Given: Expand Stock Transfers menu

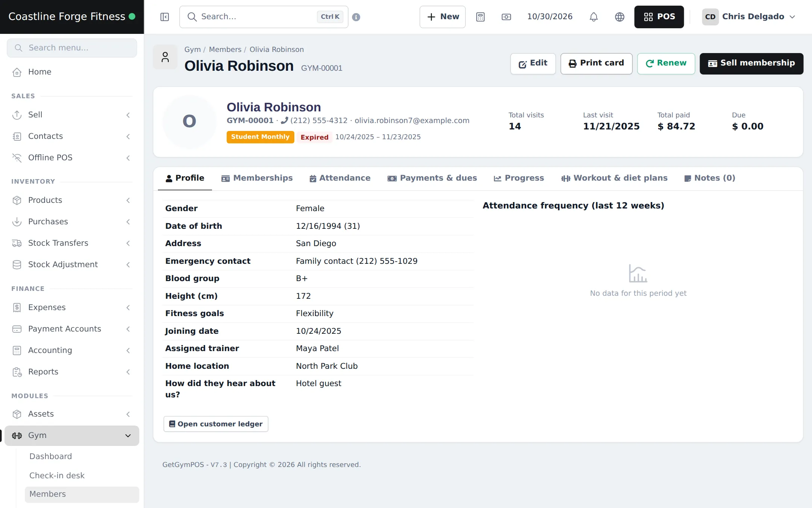Looking at the screenshot, I should tap(72, 243).
